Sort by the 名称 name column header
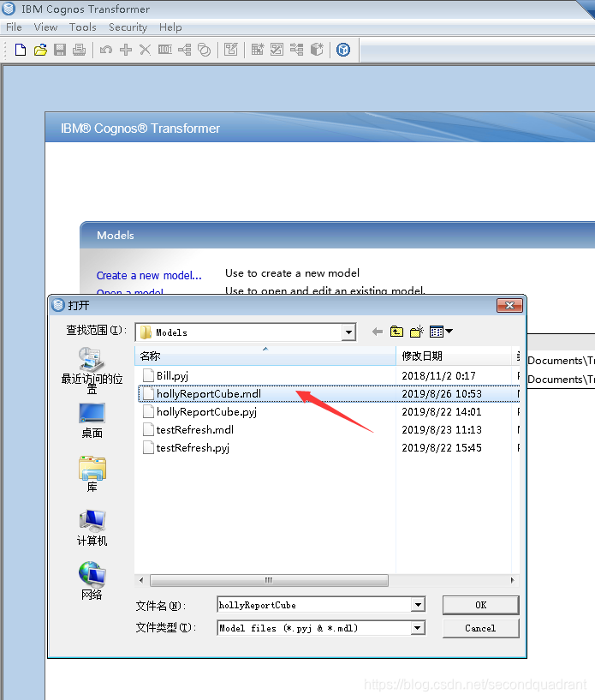The height and width of the screenshot is (700, 595). click(265, 356)
